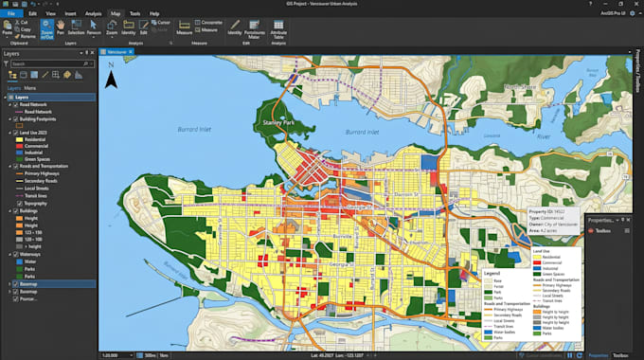The width and height of the screenshot is (644, 360).
Task: Toggle the Buildings layer checkbox
Action: 15,211
